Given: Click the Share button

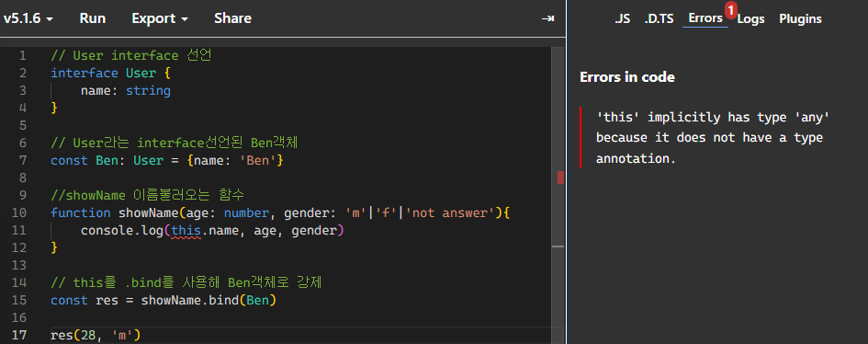Looking at the screenshot, I should pos(232,18).
